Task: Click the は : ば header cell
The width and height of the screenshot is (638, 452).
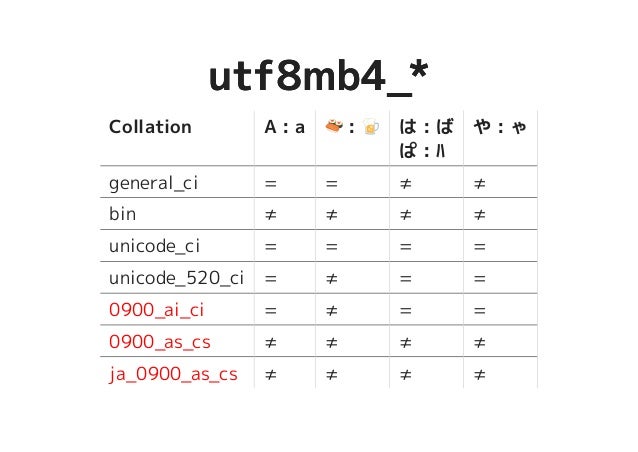Action: click(x=426, y=138)
